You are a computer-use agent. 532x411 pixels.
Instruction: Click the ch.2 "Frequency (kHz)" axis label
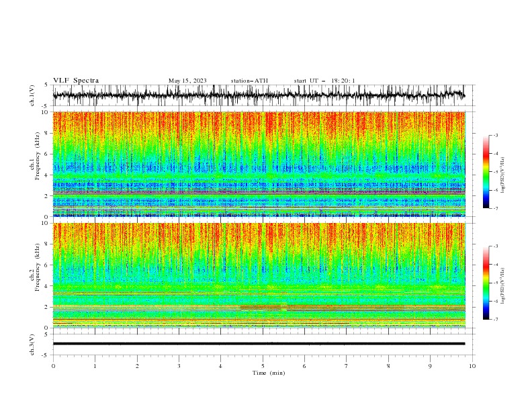point(38,267)
